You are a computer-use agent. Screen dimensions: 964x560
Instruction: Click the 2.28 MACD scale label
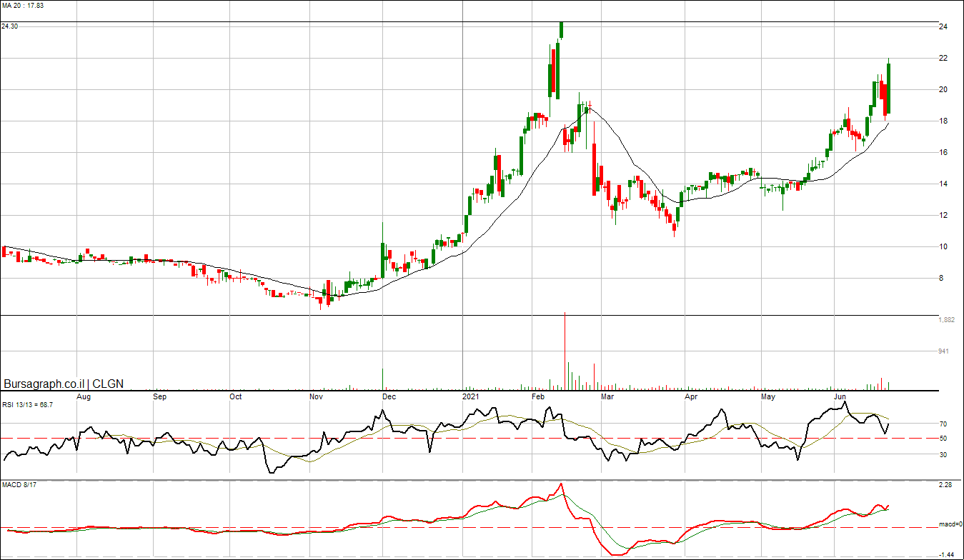tap(945, 486)
